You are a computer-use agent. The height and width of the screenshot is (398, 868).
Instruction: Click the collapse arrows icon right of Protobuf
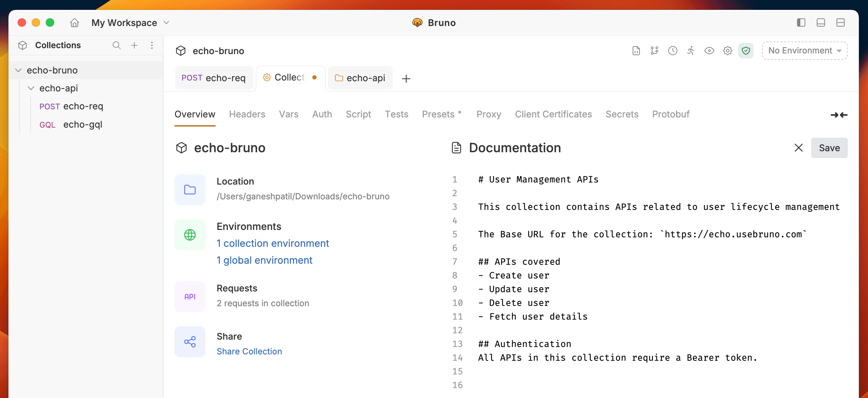839,115
